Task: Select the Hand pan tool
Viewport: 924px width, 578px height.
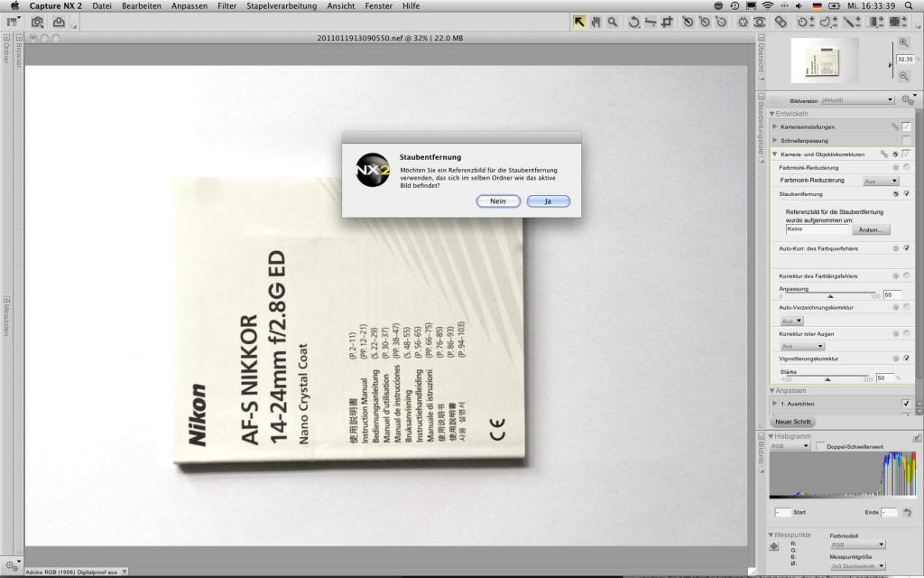Action: (x=596, y=22)
